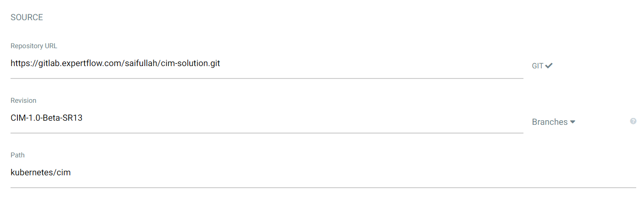This screenshot has width=644, height=212.
Task: Click the SOURCE section heading
Action: pyautogui.click(x=27, y=17)
